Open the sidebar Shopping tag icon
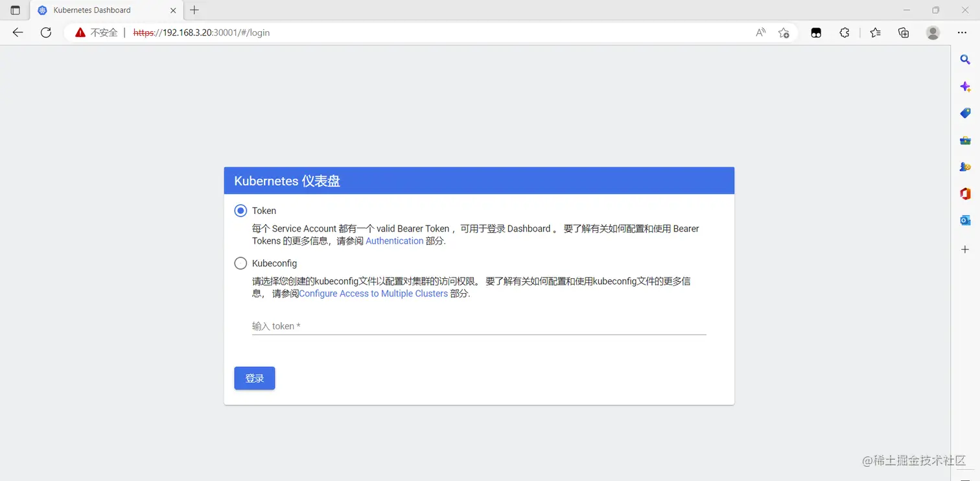Image resolution: width=980 pixels, height=481 pixels. [x=965, y=113]
